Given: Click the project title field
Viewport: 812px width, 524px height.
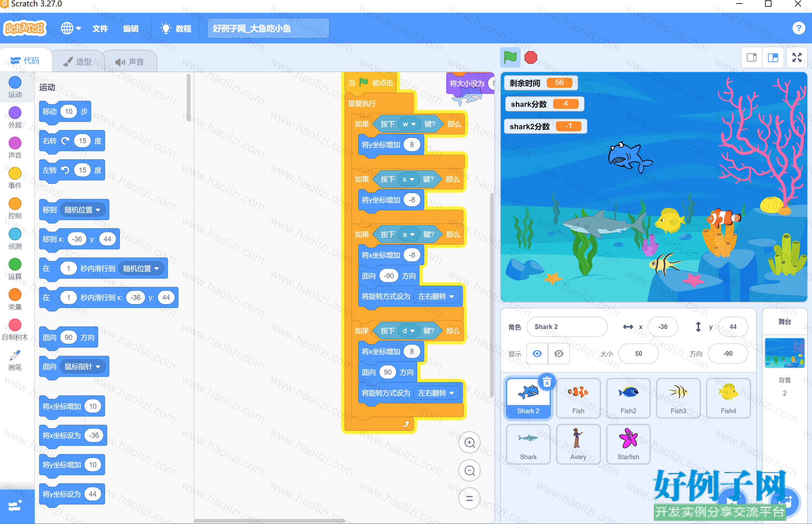Looking at the screenshot, I should [x=268, y=28].
